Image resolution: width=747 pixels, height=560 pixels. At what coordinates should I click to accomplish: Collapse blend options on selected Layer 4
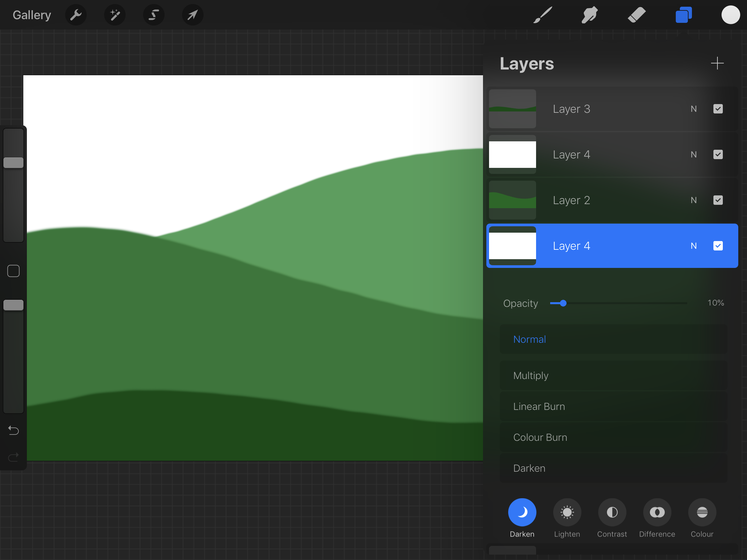(x=693, y=246)
